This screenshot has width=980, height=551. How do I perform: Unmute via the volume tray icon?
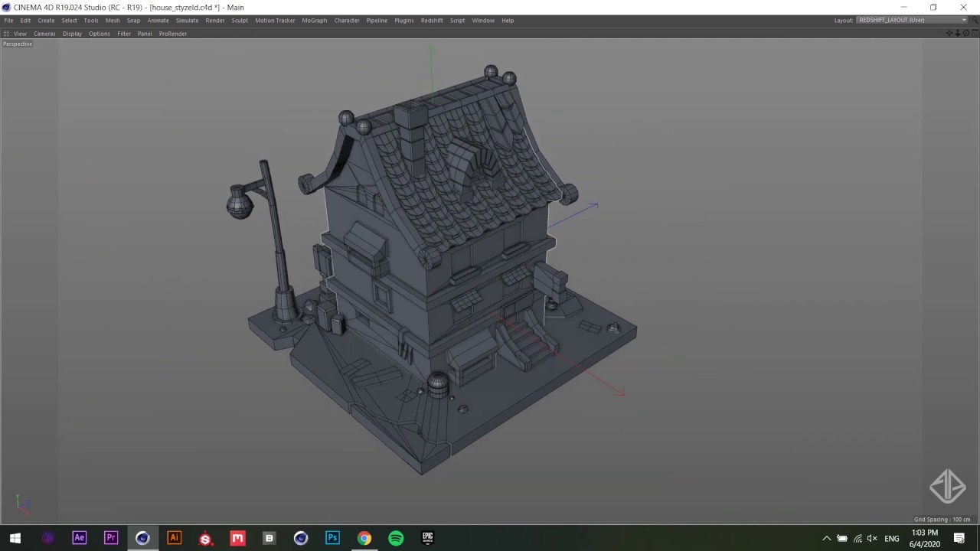pyautogui.click(x=872, y=539)
